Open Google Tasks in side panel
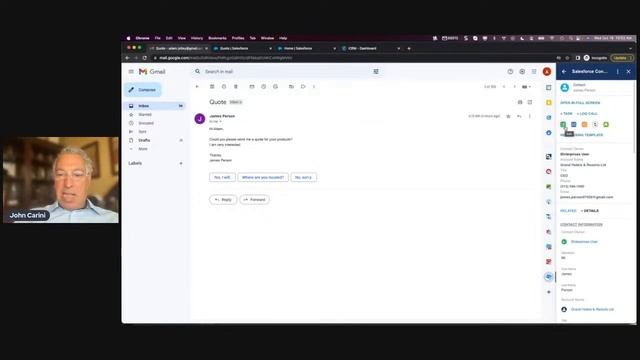This screenshot has height=360, width=640. 549,118
